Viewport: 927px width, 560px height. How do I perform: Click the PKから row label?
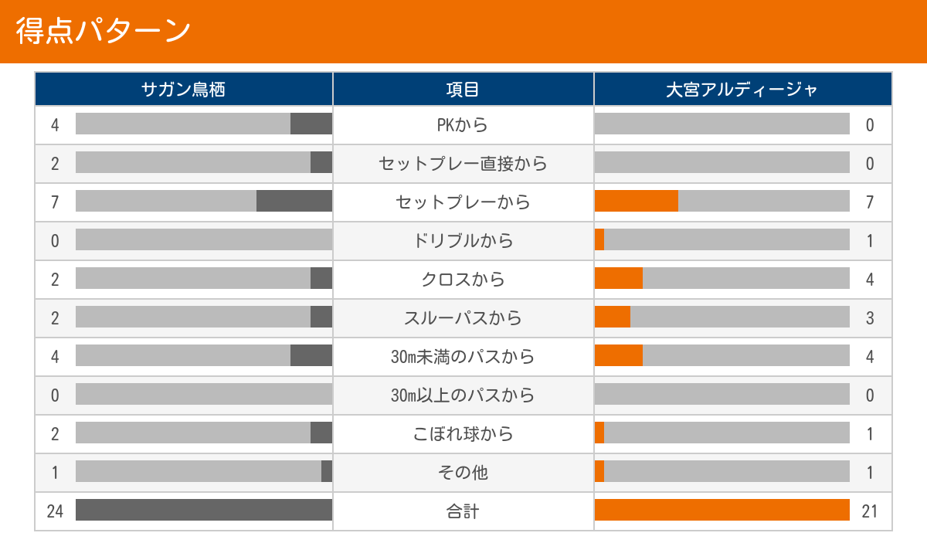pos(463,125)
